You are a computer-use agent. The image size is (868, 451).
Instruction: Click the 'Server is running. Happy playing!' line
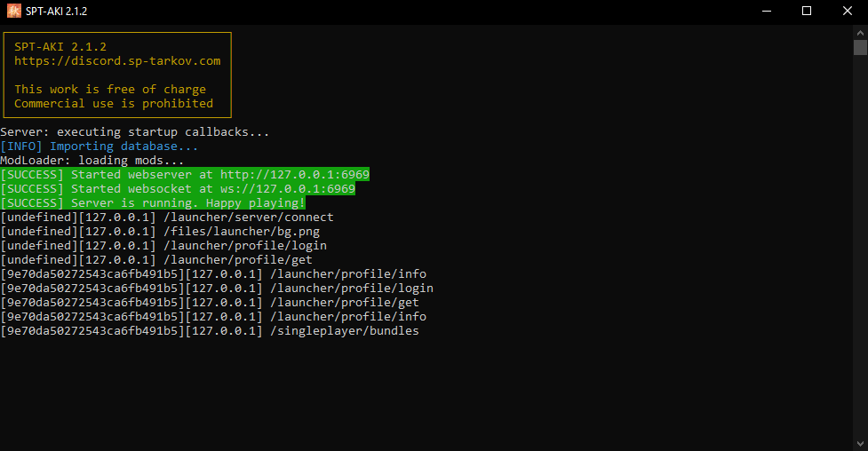(153, 203)
